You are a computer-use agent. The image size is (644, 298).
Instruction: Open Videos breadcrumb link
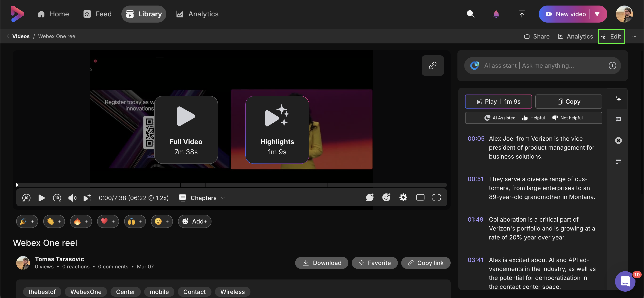[21, 36]
